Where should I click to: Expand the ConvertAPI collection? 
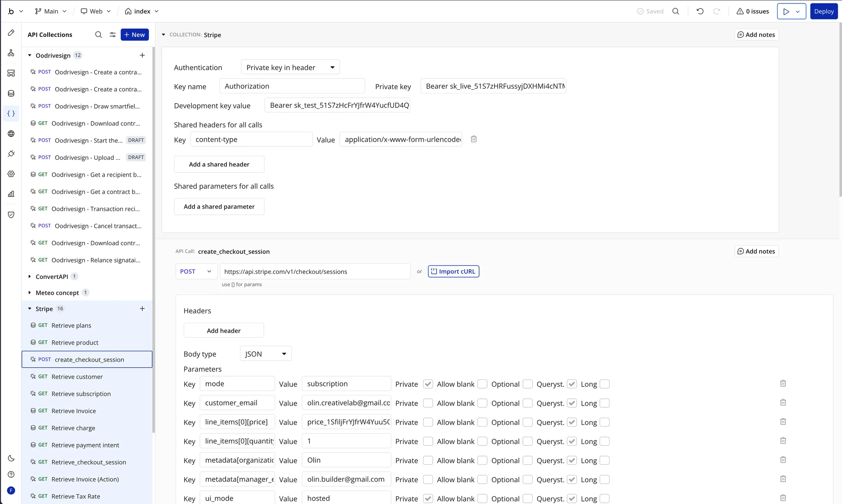click(29, 276)
